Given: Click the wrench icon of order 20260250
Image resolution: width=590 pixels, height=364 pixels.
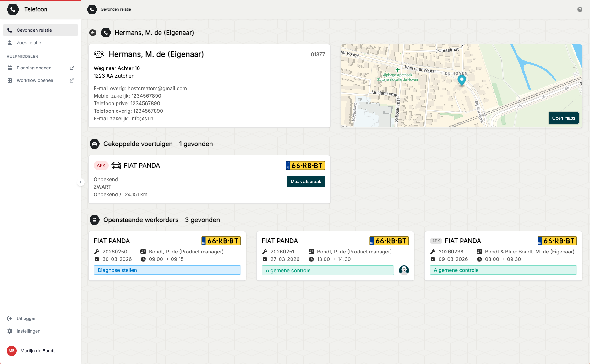Looking at the screenshot, I should pyautogui.click(x=97, y=252).
